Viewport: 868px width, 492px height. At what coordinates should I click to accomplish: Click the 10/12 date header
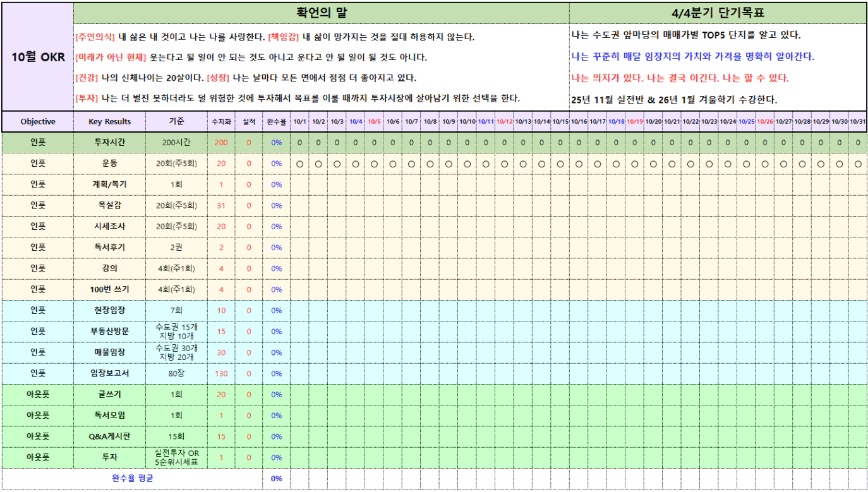(x=505, y=122)
